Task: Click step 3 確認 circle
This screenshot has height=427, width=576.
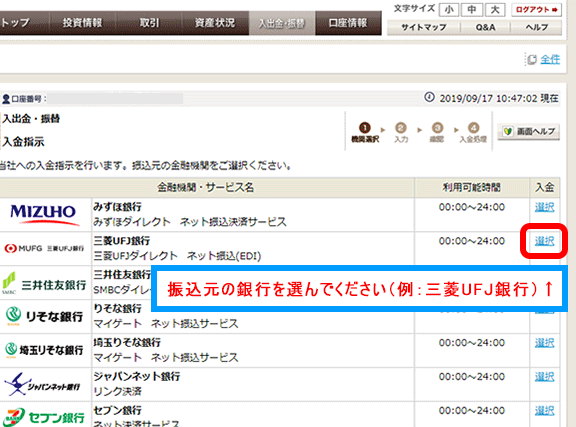Action: pos(437,128)
